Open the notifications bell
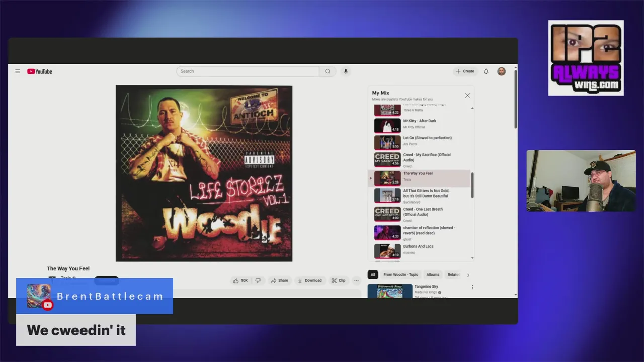 [486, 71]
